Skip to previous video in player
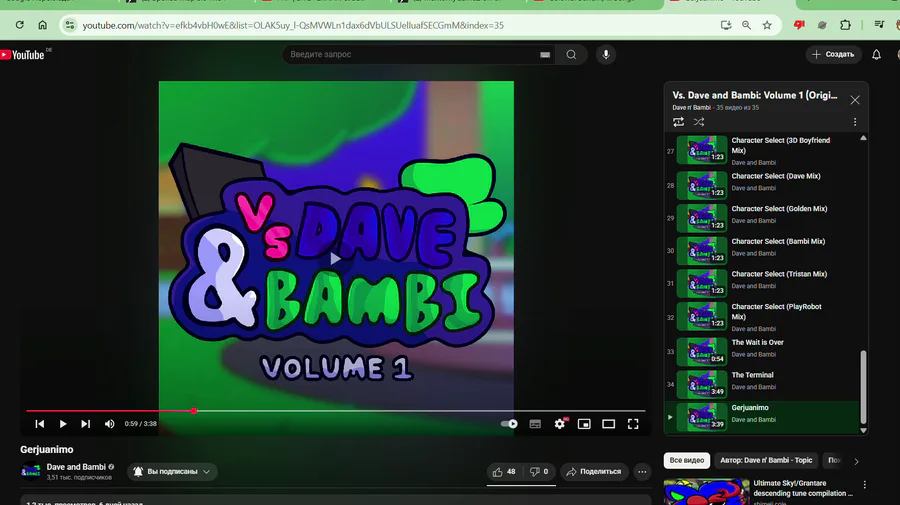 [x=40, y=424]
